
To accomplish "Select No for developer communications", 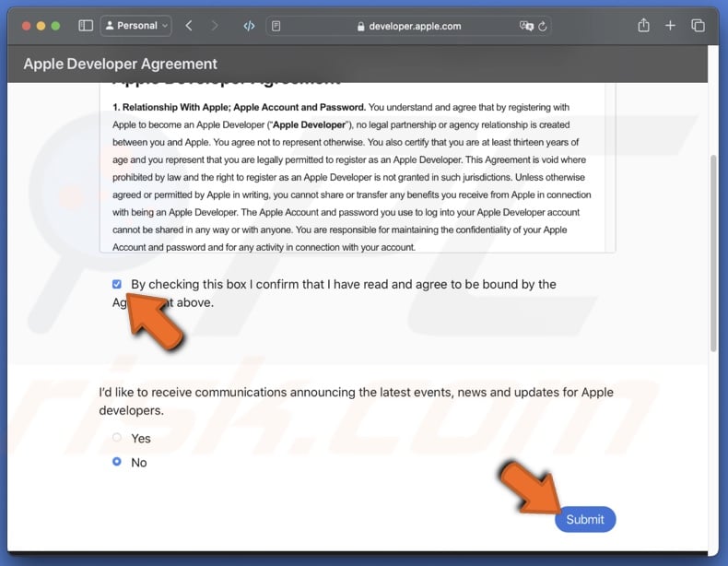I will [x=117, y=462].
